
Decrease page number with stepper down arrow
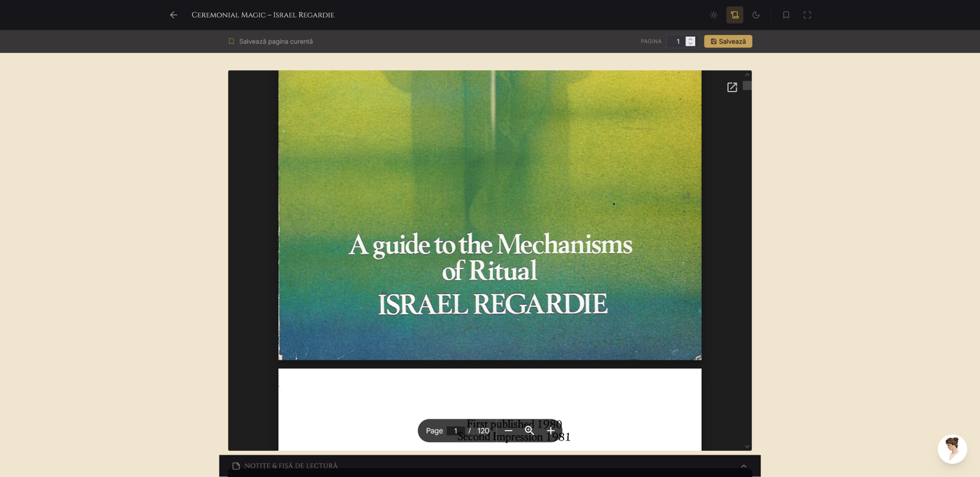[x=690, y=44]
